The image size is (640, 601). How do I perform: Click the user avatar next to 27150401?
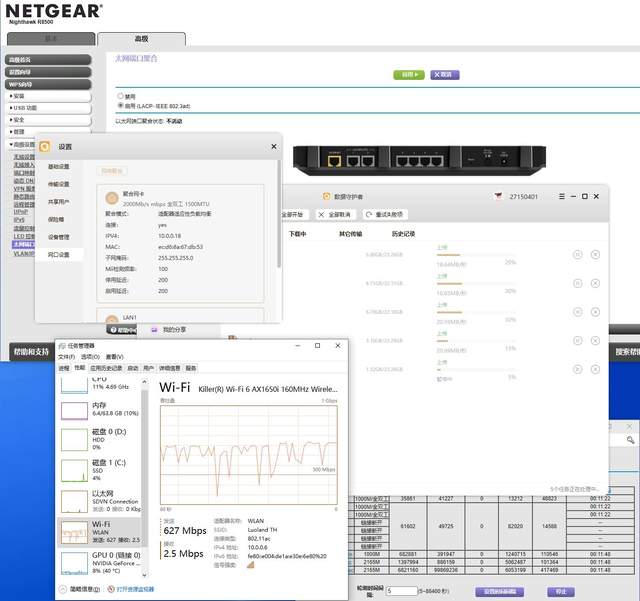[x=498, y=196]
